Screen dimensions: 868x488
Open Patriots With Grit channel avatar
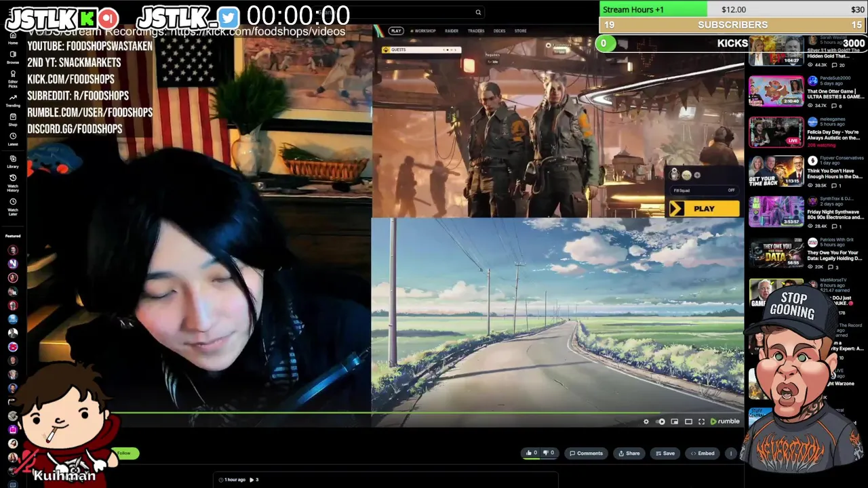(812, 242)
